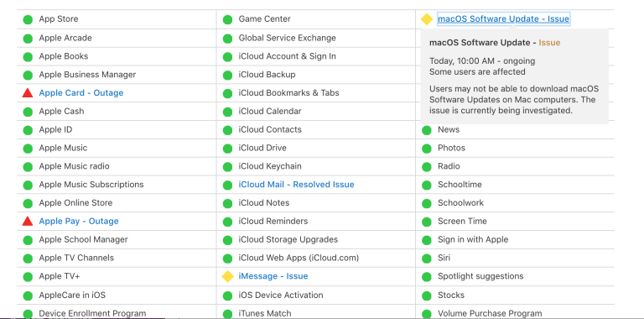Image resolution: width=644 pixels, height=319 pixels.
Task: Click the yellow diamond beside macOS Software Update
Action: click(427, 19)
